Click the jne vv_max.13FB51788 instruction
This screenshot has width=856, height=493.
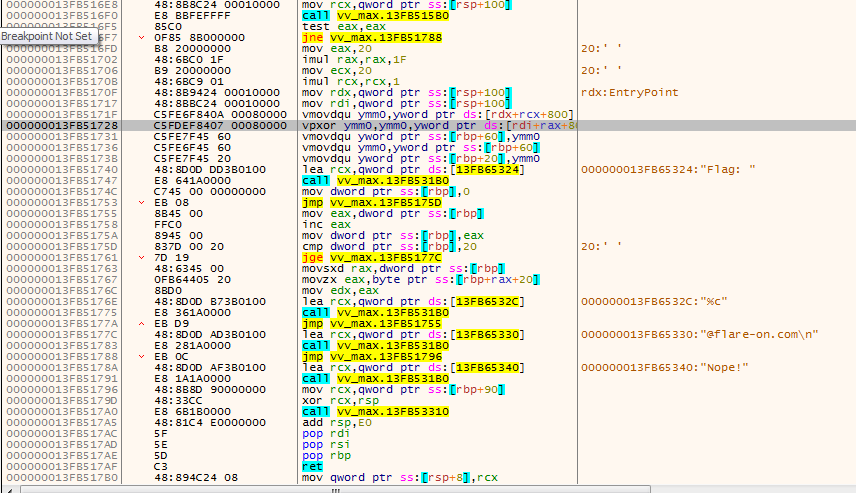372,38
